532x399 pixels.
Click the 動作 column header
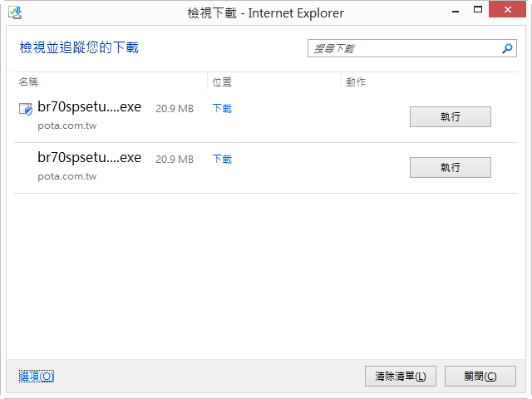point(356,81)
